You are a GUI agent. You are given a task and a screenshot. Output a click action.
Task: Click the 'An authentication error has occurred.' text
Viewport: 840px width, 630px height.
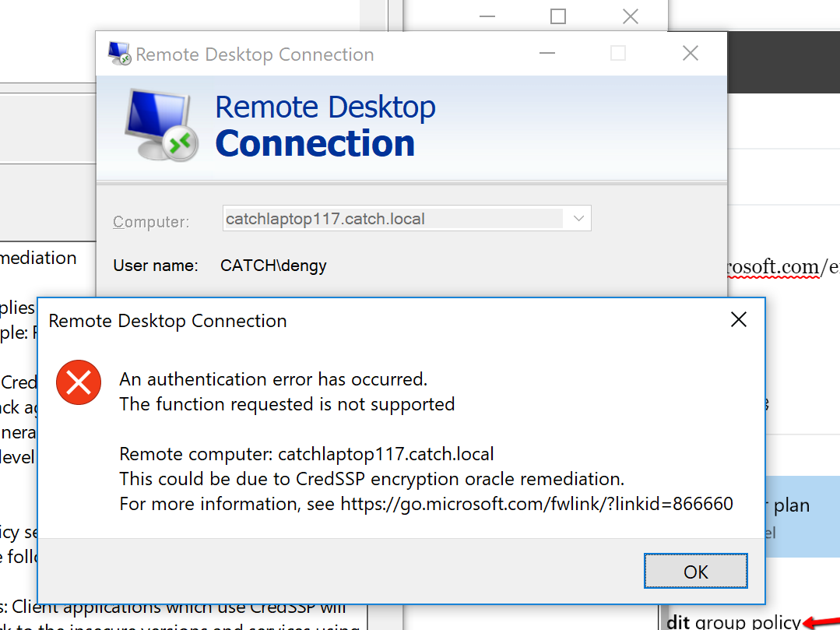tap(273, 379)
